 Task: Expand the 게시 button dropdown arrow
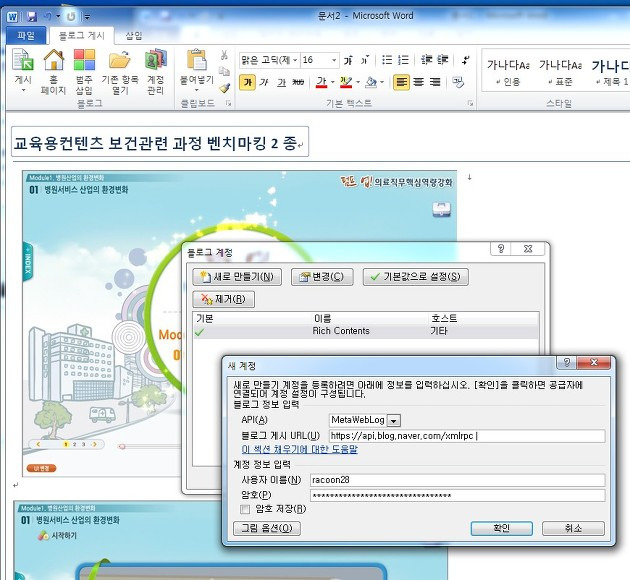23,90
